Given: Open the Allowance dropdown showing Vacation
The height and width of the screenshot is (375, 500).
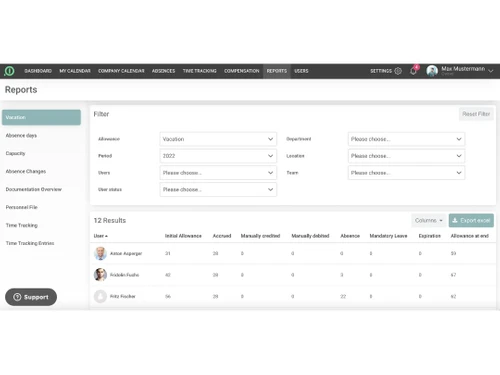Looking at the screenshot, I should coord(218,139).
